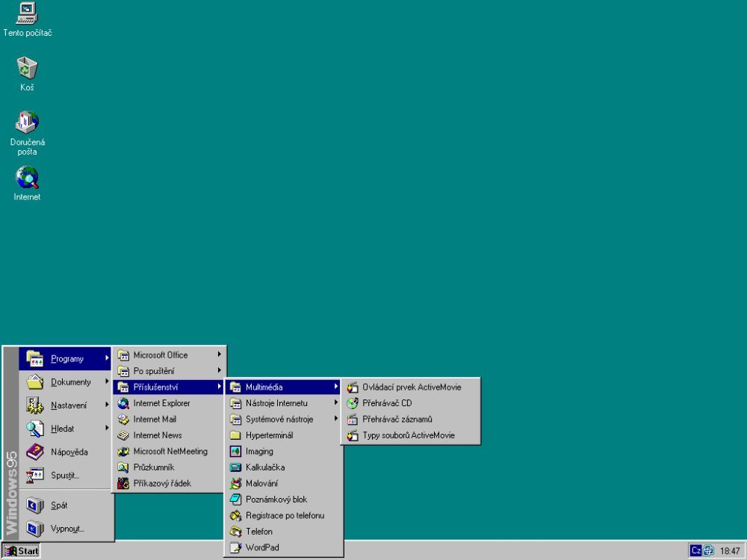Click Spát in the Start menu

(65, 505)
